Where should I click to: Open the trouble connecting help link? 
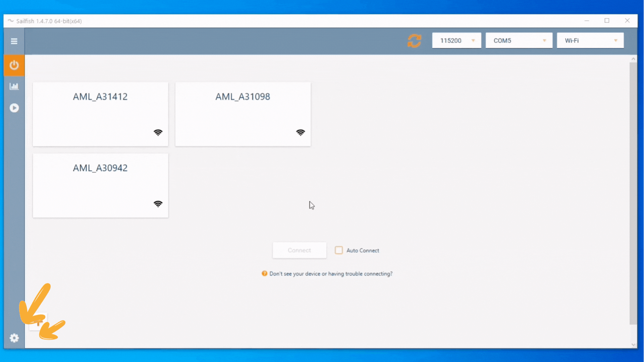331,274
